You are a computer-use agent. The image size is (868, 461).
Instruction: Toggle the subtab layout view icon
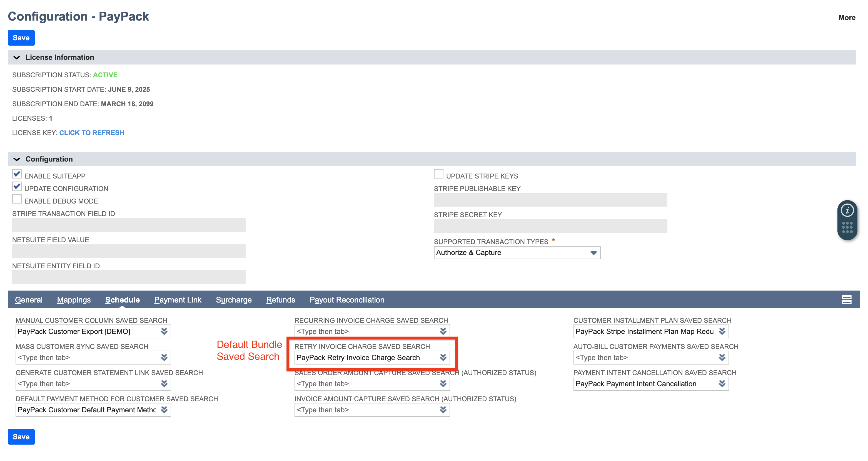tap(846, 299)
